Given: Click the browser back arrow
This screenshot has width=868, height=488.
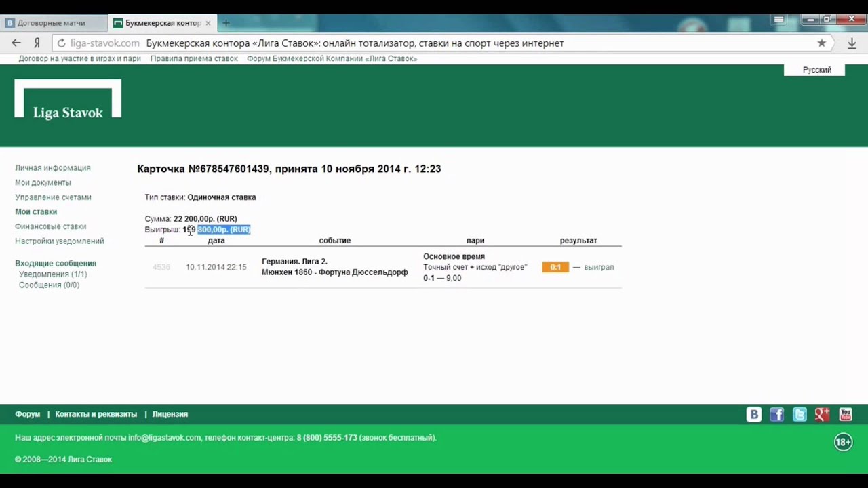Looking at the screenshot, I should click(16, 43).
